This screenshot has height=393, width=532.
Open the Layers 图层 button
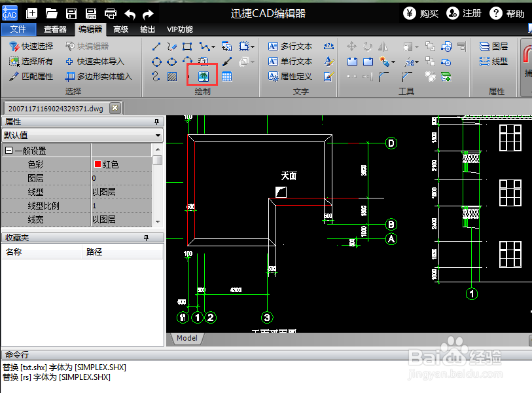tap(493, 47)
